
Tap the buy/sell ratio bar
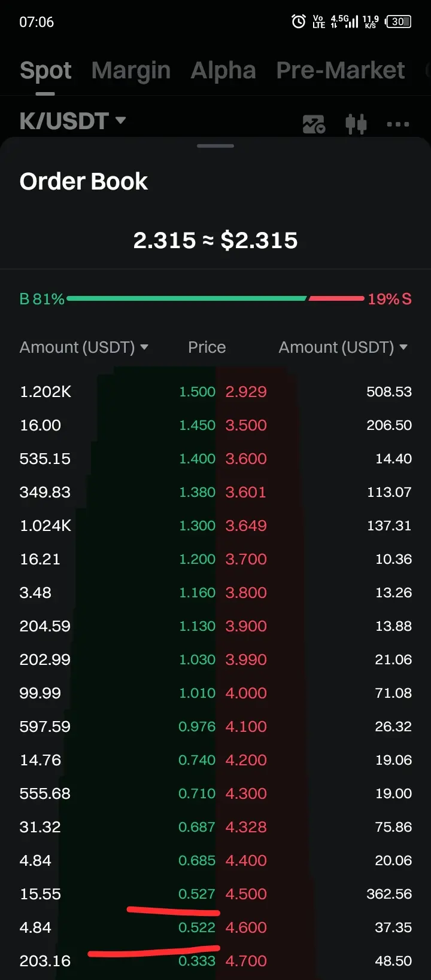pos(215,298)
